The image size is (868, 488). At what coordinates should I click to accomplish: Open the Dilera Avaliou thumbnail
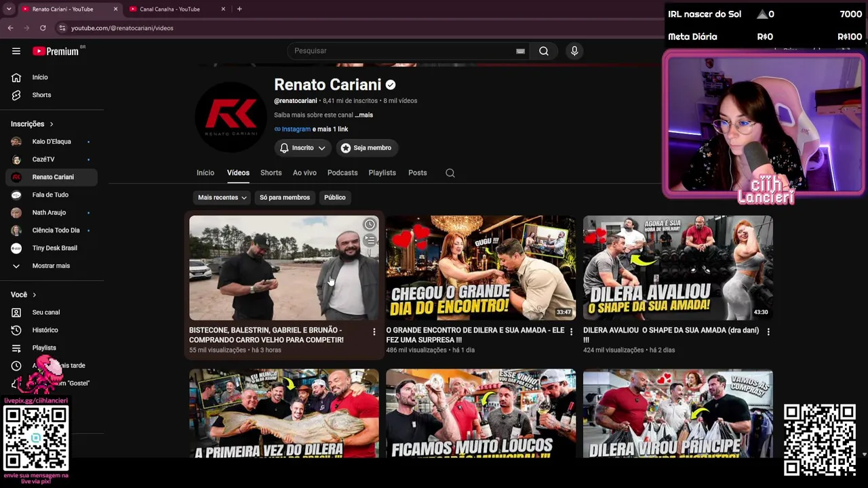678,268
